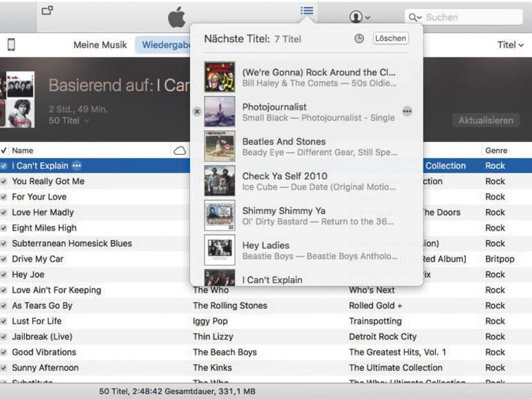532x399 pixels.
Task: Select Hey Ladies in Up Next
Action: 306,250
